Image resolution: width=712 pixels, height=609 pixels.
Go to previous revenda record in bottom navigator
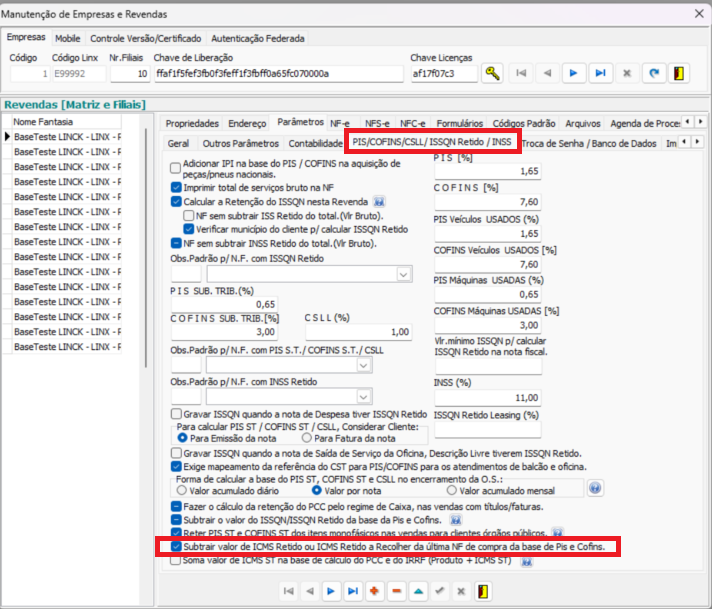(x=310, y=591)
